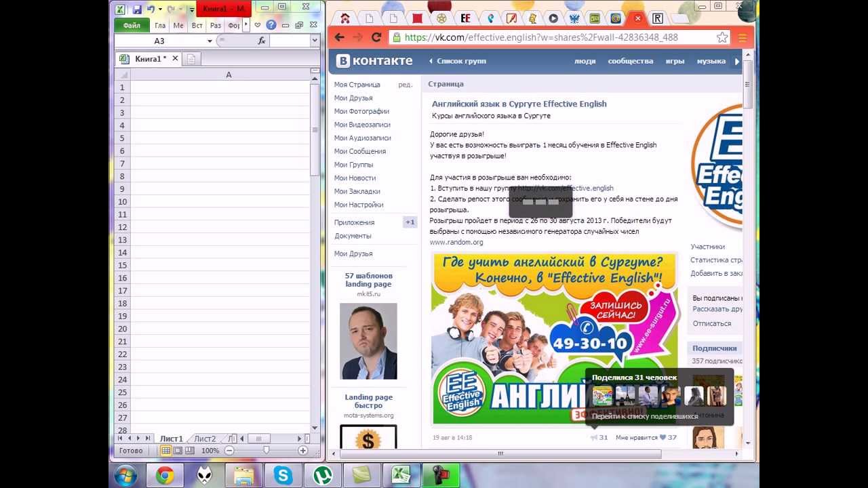Click Chrome back arrow

(x=339, y=37)
